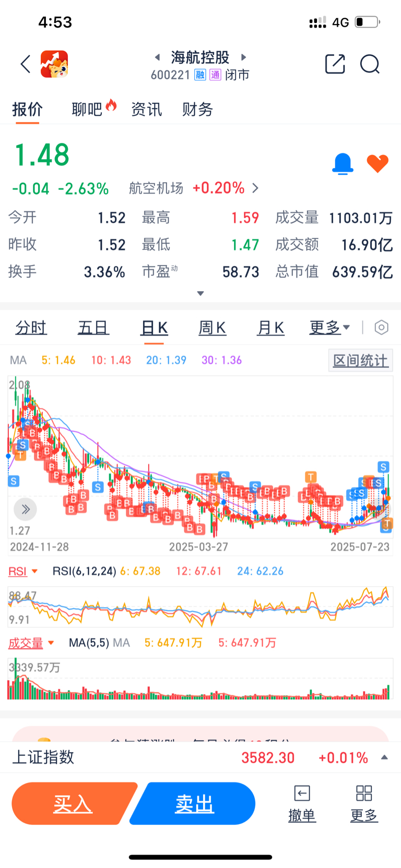Open the search magnifier icon
The height and width of the screenshot is (868, 401).
point(370,64)
